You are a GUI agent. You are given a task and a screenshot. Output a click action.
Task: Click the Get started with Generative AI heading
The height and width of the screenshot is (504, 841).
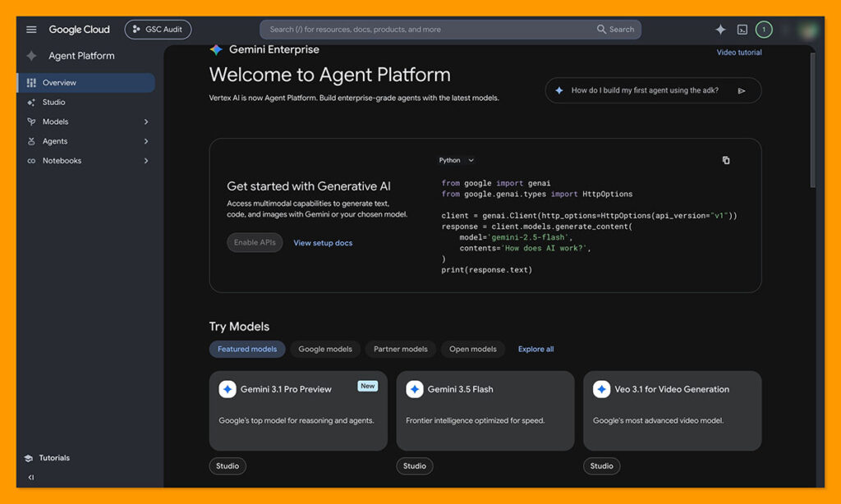point(309,186)
